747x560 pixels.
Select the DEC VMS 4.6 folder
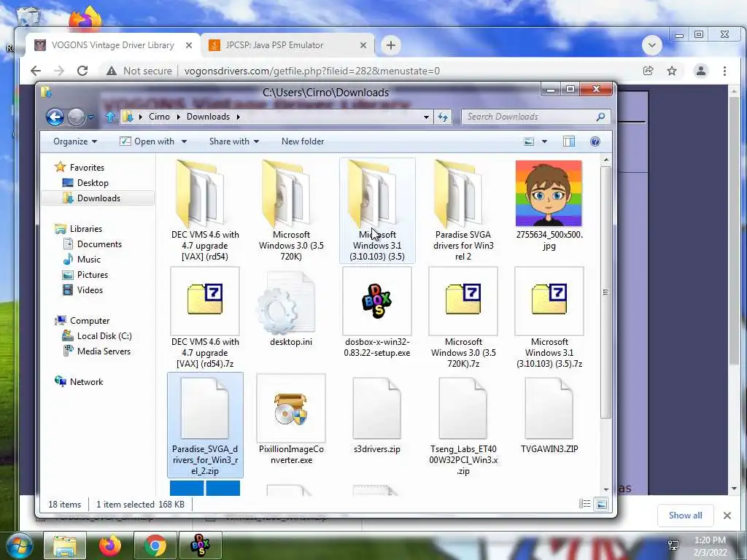click(x=205, y=211)
